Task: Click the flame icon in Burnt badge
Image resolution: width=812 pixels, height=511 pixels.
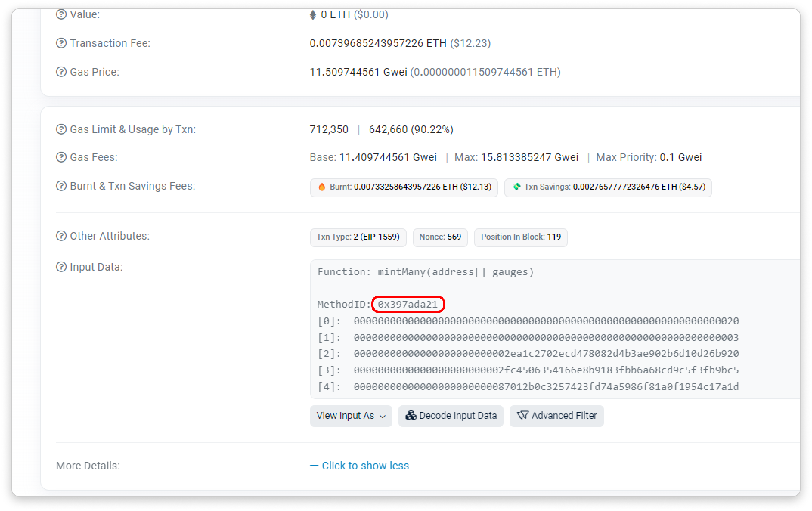Action: point(322,187)
